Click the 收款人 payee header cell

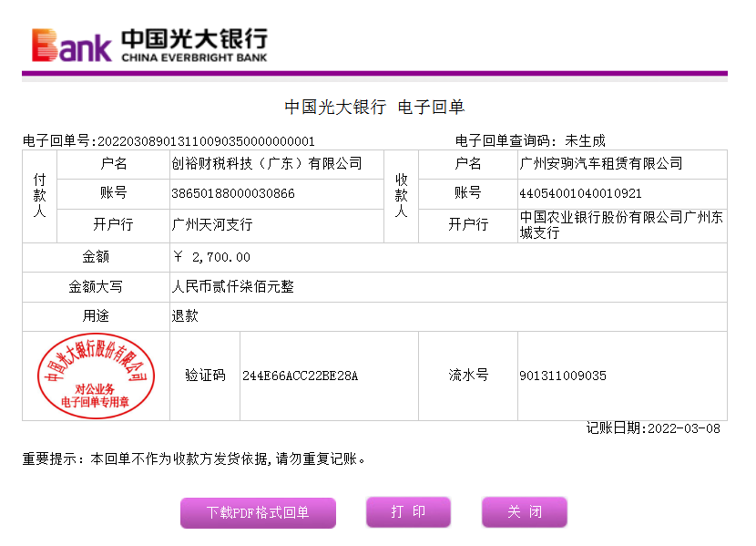point(401,196)
